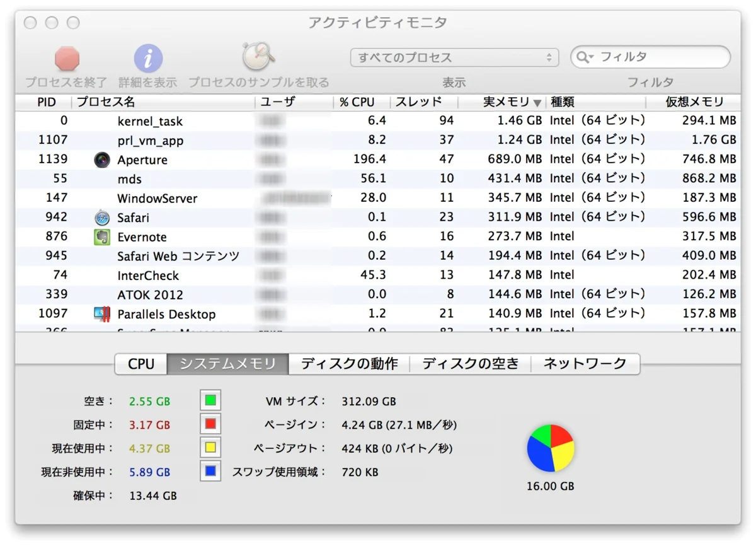Open the ディスクの動作 tab
The width and height of the screenshot is (756, 546).
(349, 364)
